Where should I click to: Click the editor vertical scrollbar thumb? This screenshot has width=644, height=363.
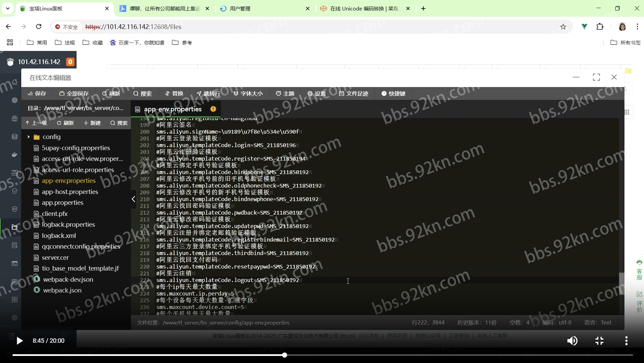tap(621, 283)
